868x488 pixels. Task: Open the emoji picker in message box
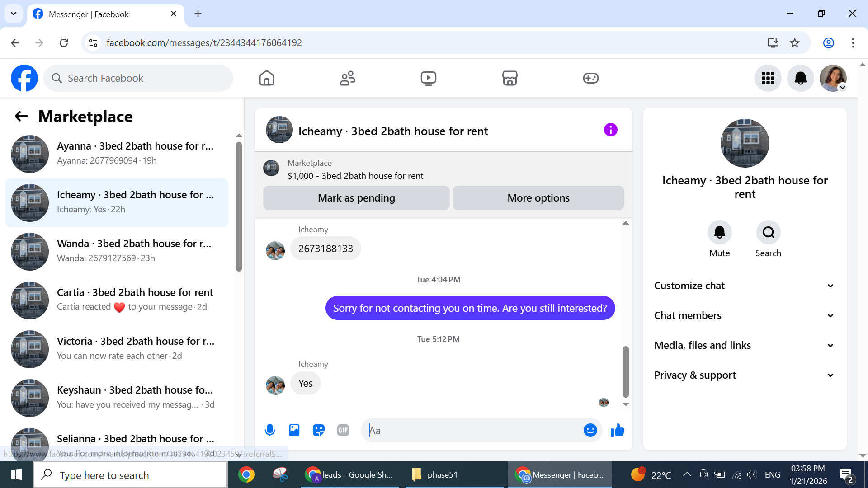[590, 430]
